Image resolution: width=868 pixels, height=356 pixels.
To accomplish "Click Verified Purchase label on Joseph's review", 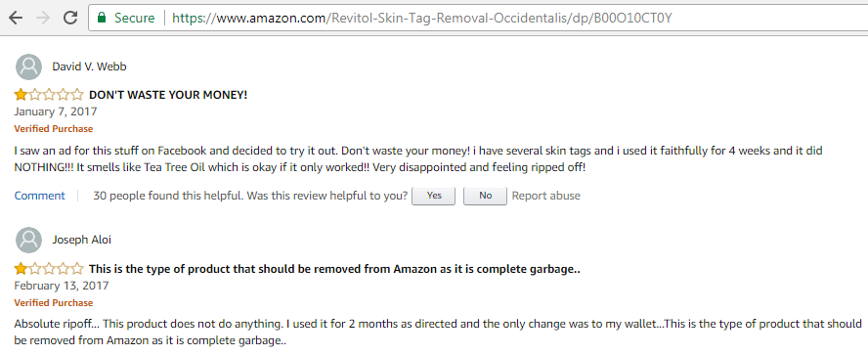I will (x=53, y=303).
